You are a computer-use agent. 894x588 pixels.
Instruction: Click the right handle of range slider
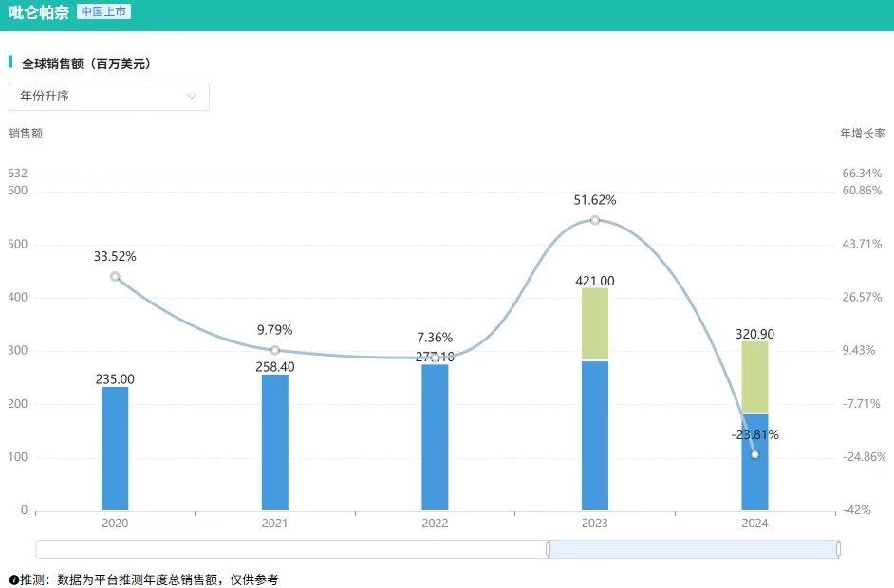tap(838, 549)
